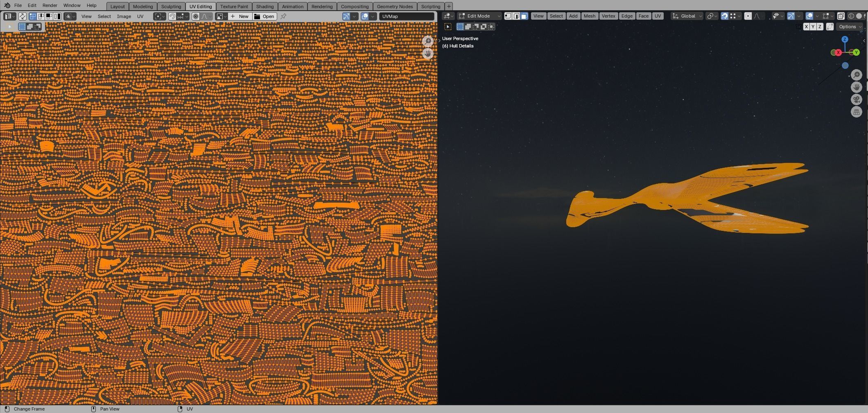
Task: Toggle UV sync selection
Action: click(23, 16)
